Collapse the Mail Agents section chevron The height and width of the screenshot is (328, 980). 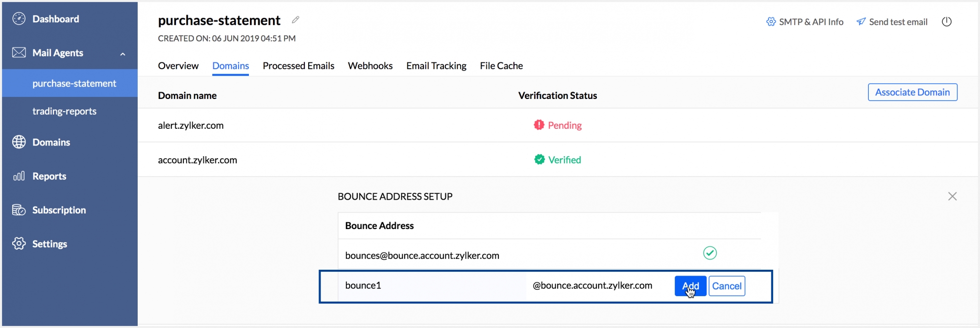tap(122, 54)
